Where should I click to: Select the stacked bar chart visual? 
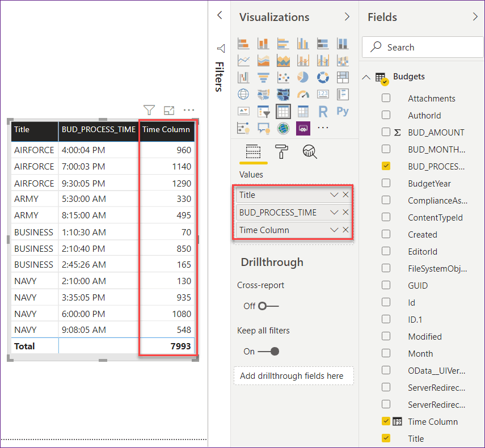click(x=243, y=44)
